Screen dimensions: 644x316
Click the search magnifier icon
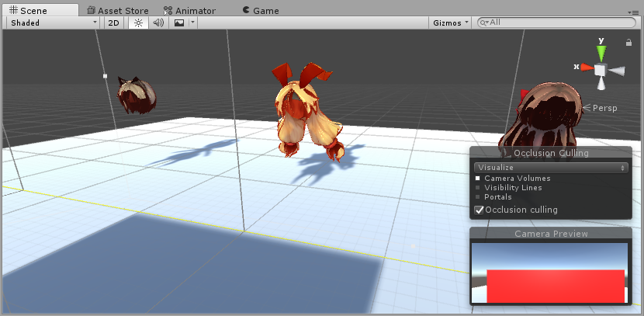pyautogui.click(x=484, y=23)
